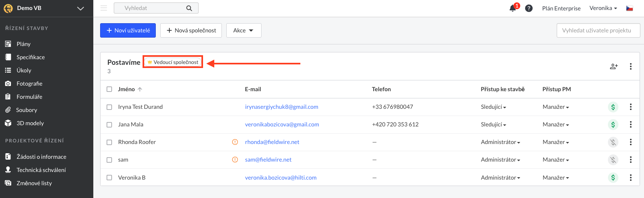Open the help question mark icon
The image size is (644, 198).
click(529, 8)
